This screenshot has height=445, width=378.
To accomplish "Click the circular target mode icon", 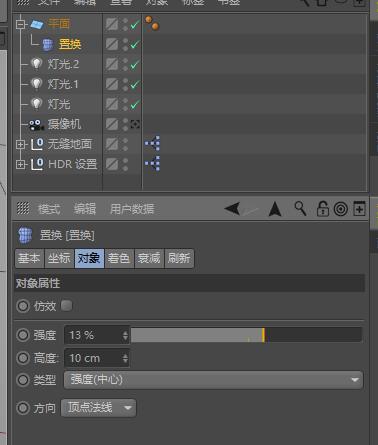I will [x=341, y=209].
